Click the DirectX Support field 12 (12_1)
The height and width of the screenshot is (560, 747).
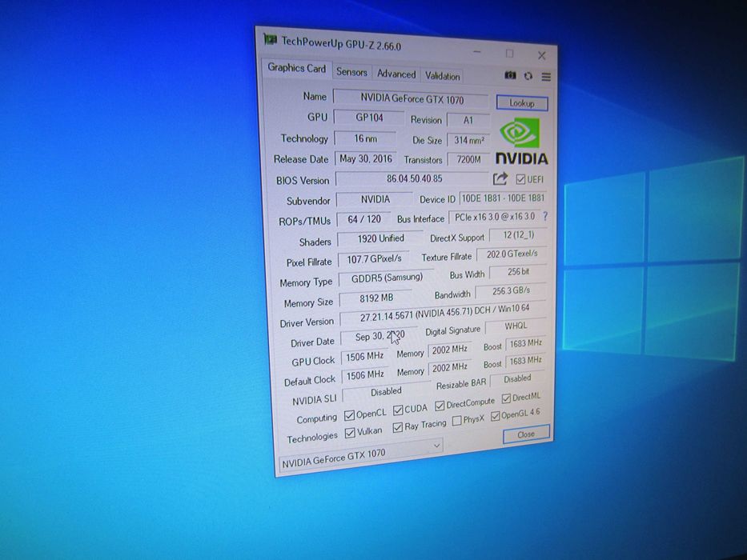pos(518,235)
